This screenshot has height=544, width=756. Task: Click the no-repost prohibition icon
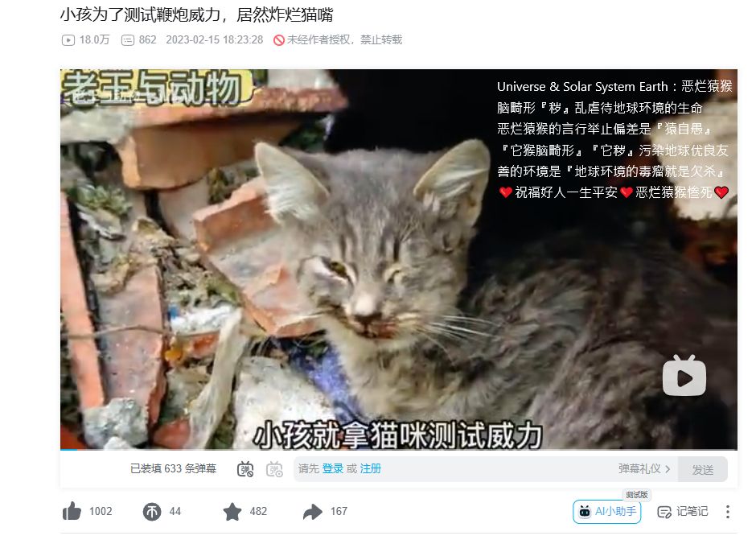point(279,40)
